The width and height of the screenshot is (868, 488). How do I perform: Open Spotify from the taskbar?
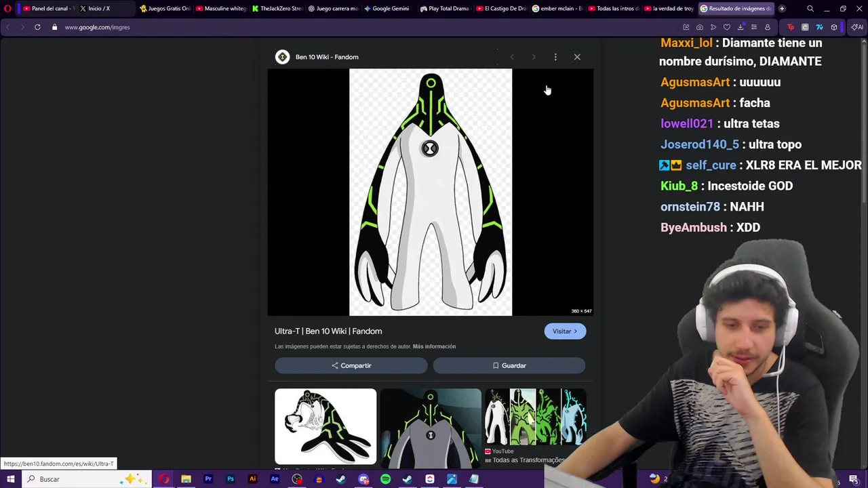click(385, 479)
